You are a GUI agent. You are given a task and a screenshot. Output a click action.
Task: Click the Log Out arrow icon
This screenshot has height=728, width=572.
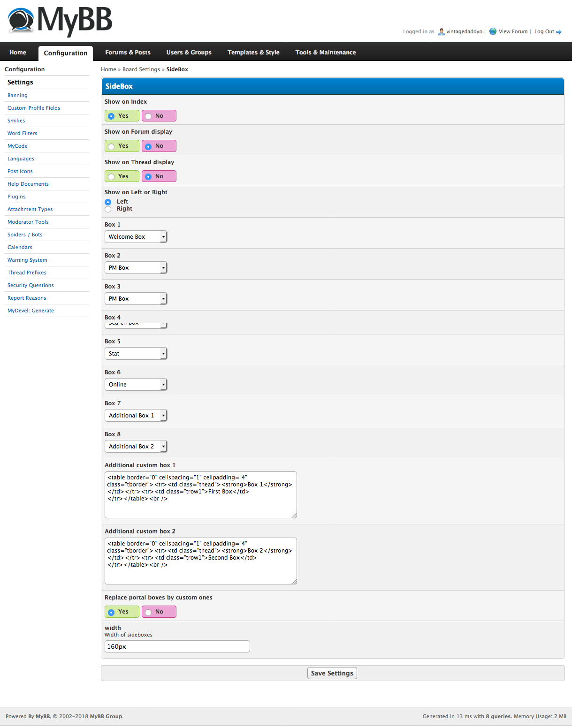click(x=559, y=32)
